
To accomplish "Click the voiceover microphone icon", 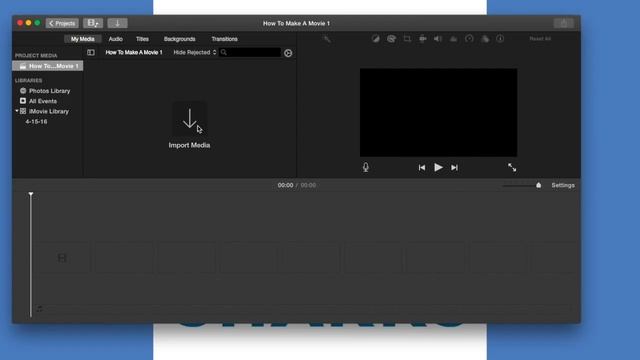I will [366, 167].
